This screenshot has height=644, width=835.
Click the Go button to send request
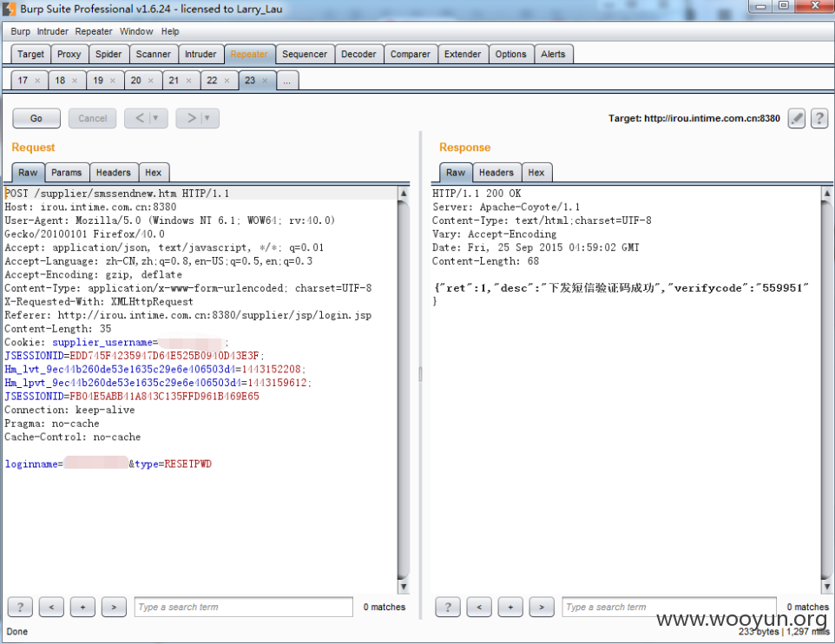pyautogui.click(x=36, y=118)
